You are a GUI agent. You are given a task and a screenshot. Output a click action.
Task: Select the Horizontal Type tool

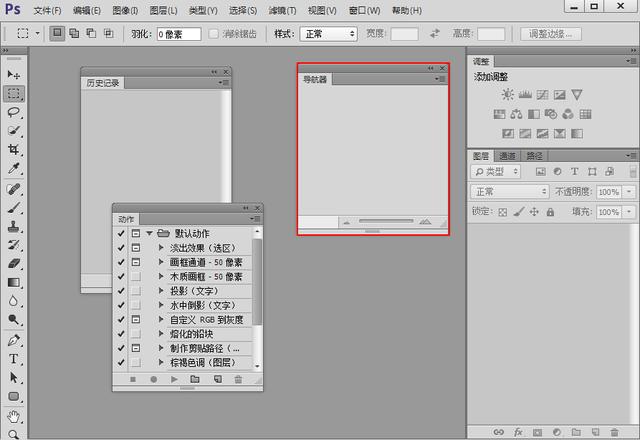click(14, 359)
